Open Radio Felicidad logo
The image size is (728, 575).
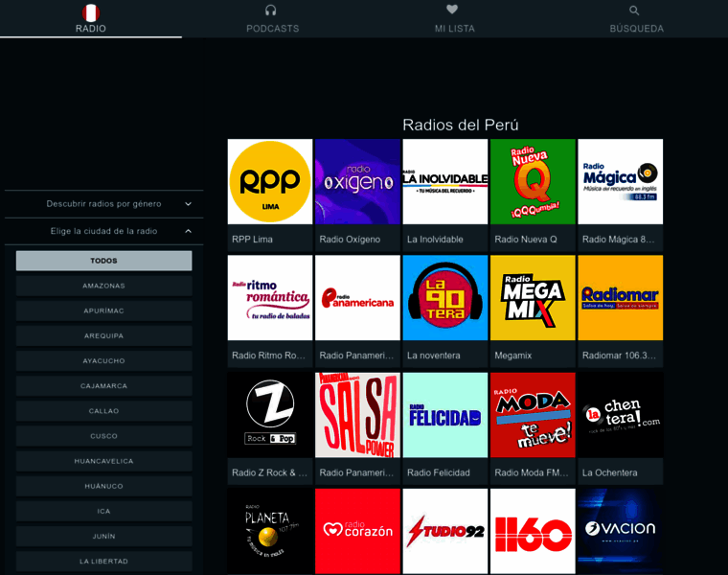[x=445, y=415]
